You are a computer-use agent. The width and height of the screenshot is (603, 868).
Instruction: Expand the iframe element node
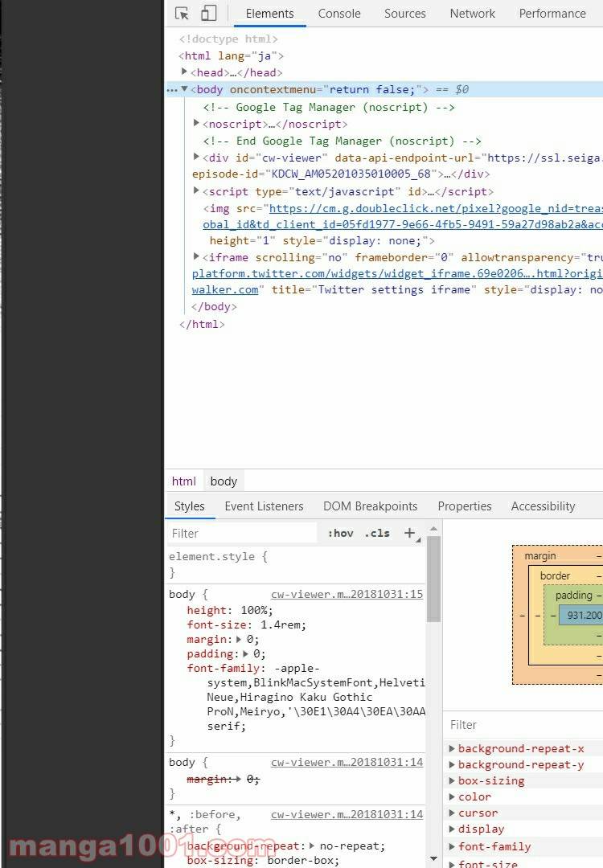197,257
